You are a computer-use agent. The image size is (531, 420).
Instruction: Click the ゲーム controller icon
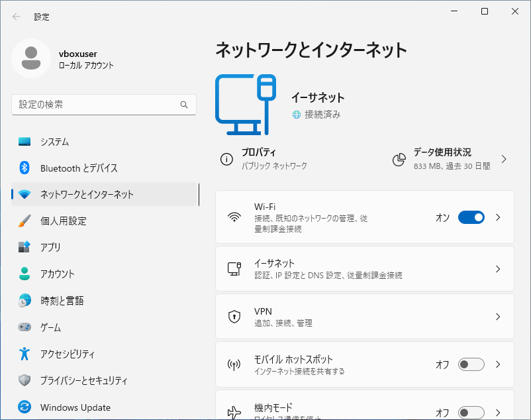pyautogui.click(x=24, y=327)
